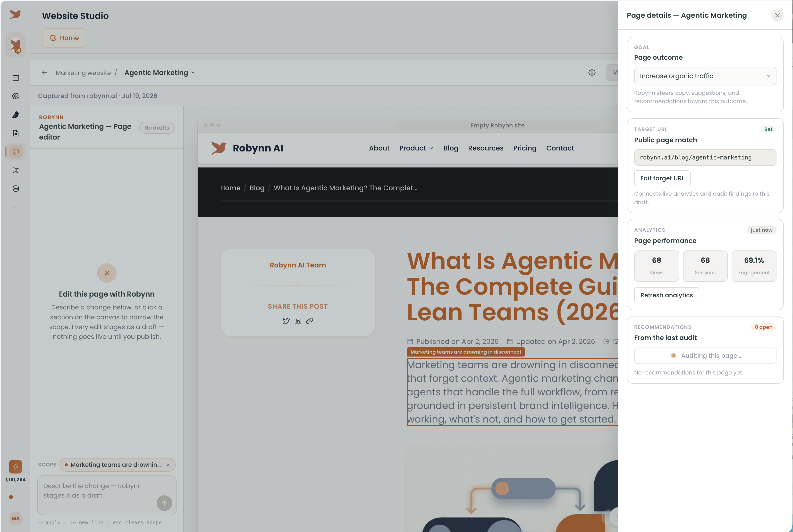Open the brain intelligence sidebar icon
793x532 pixels.
coord(16,96)
